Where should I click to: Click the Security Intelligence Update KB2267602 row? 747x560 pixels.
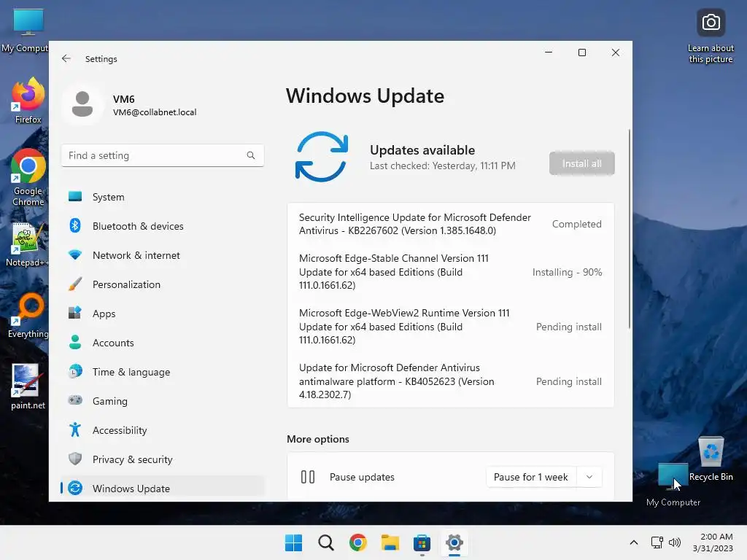tap(450, 224)
